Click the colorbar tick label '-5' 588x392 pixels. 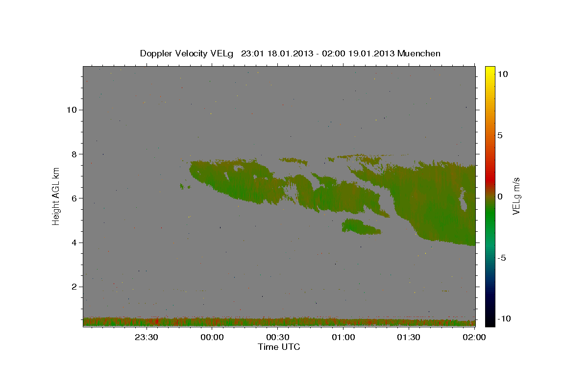click(x=501, y=258)
